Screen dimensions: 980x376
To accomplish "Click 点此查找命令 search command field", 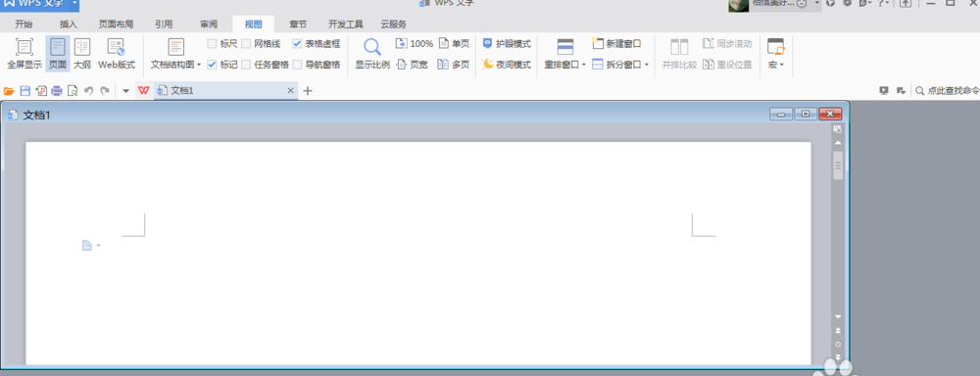I will coord(948,90).
